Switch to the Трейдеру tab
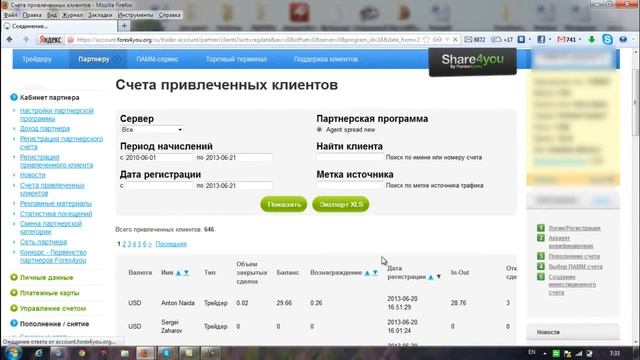 tap(37, 59)
